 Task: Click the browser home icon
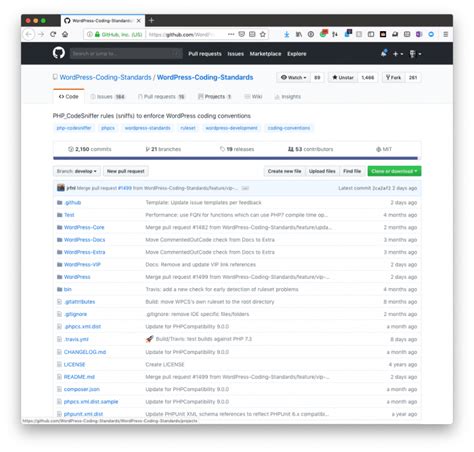pyautogui.click(x=65, y=34)
